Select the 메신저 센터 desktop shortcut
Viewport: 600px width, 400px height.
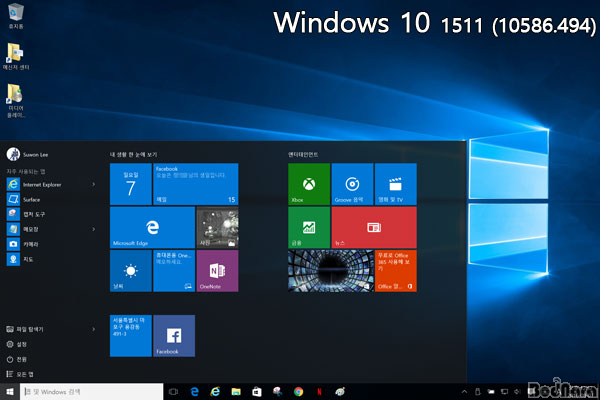coord(16,56)
